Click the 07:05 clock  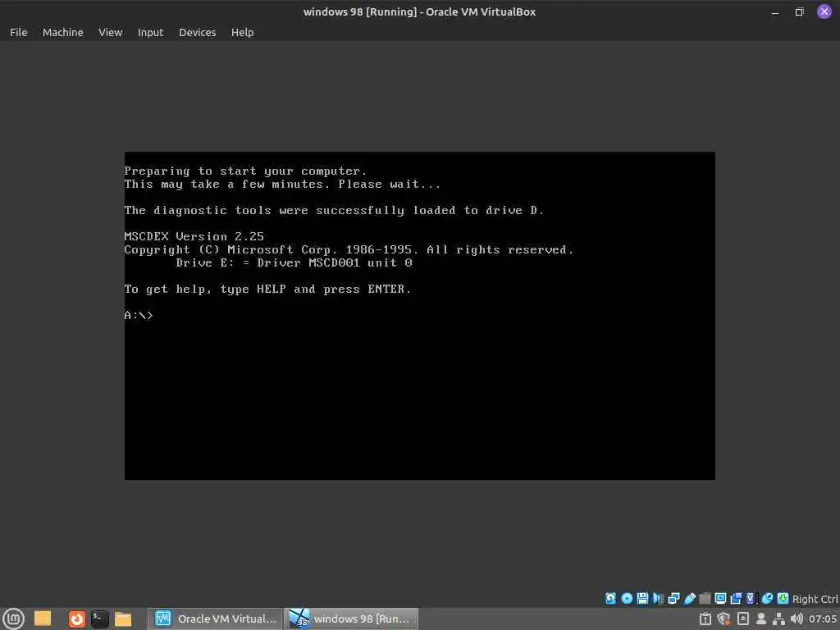point(822,619)
